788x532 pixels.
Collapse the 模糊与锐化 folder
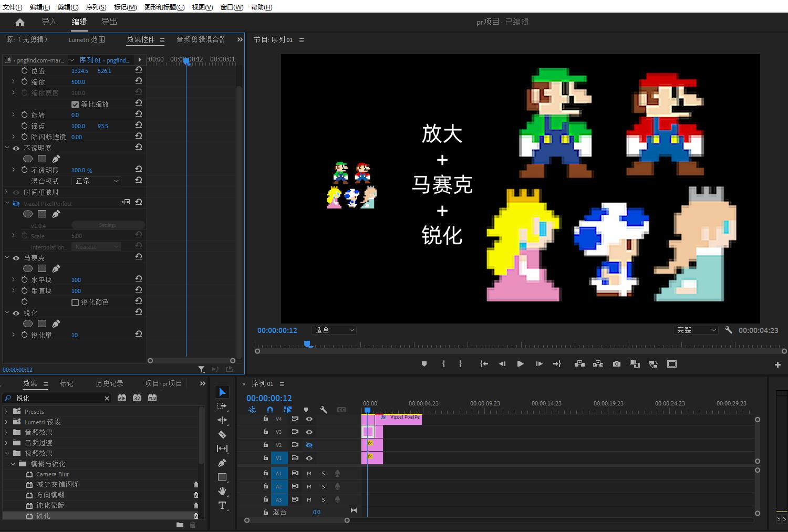[13, 464]
